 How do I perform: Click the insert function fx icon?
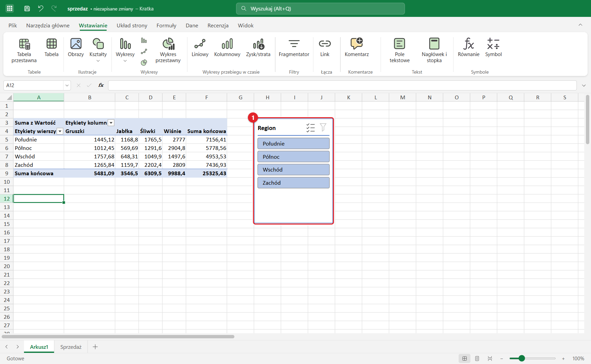click(x=101, y=85)
